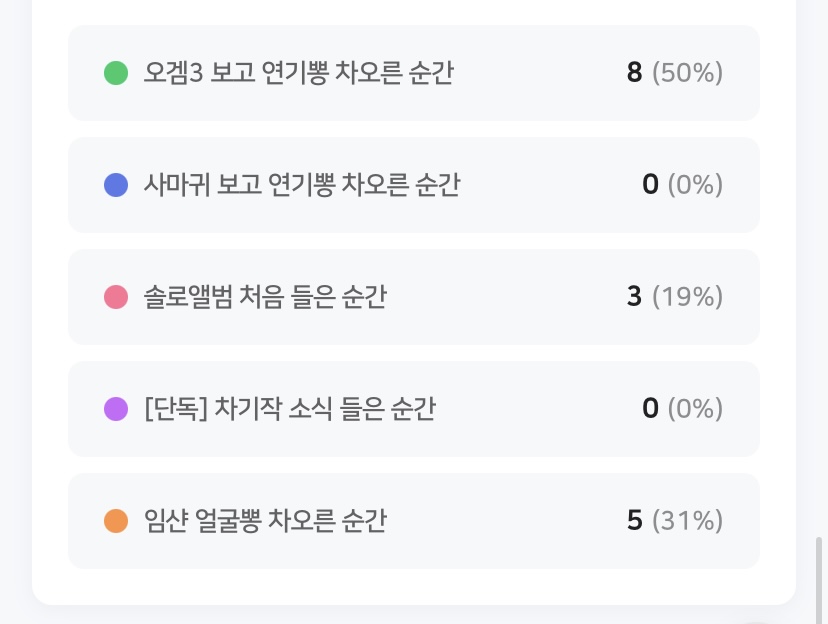The width and height of the screenshot is (828, 624).
Task: Click the green dot beside 오겜3 option
Action: (116, 73)
